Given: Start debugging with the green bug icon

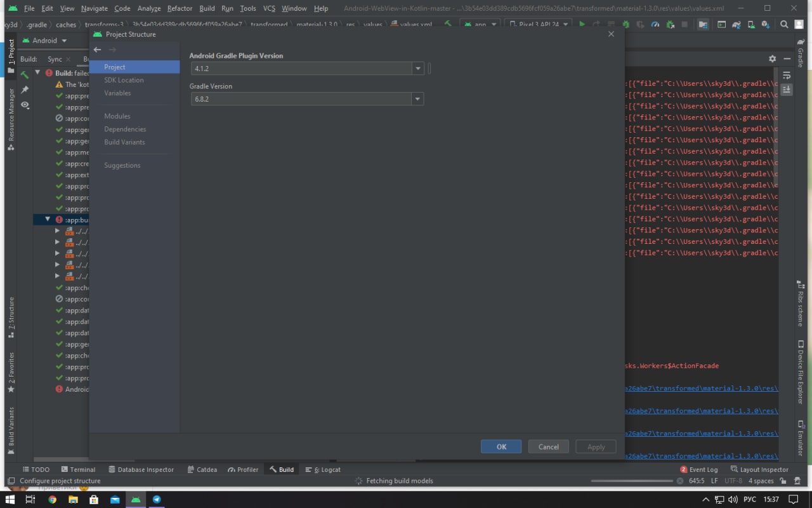Looking at the screenshot, I should (625, 24).
